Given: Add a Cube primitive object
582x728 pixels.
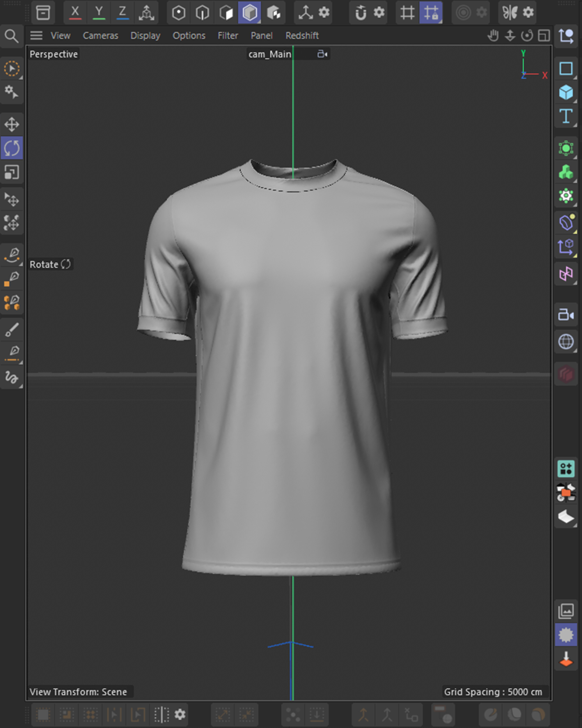Looking at the screenshot, I should [566, 92].
